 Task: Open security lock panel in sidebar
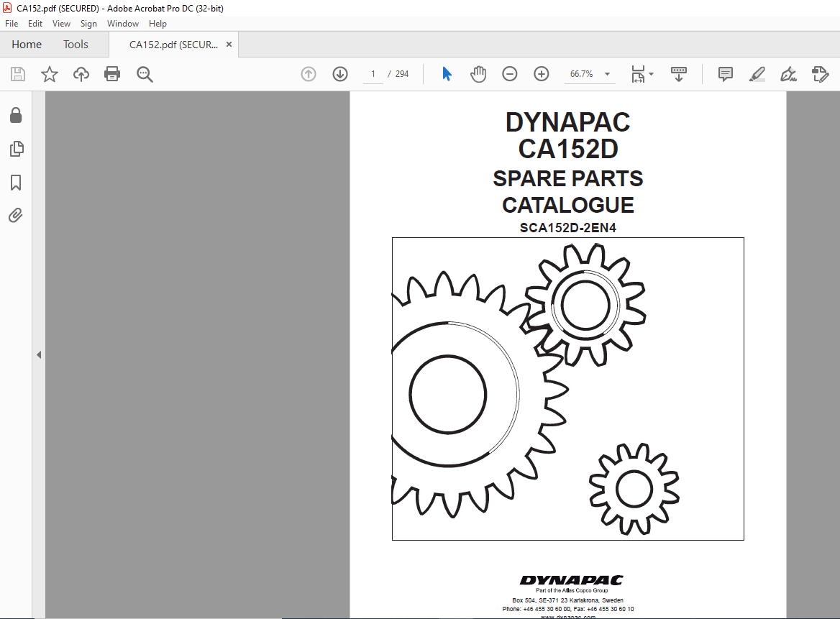coord(16,115)
